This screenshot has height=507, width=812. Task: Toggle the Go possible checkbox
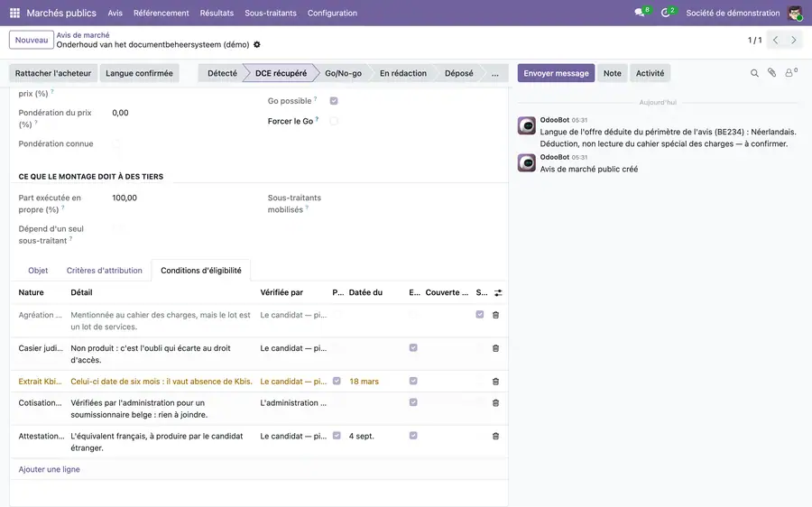click(334, 101)
